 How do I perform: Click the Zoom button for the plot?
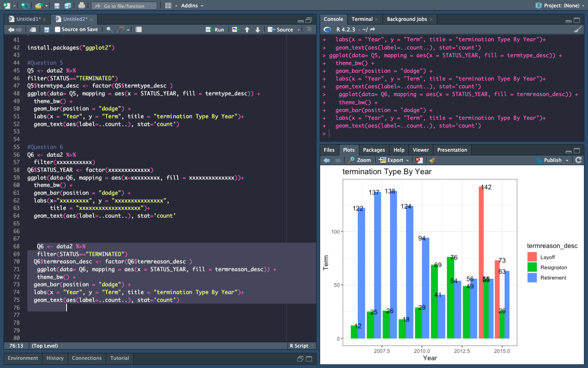[x=360, y=160]
